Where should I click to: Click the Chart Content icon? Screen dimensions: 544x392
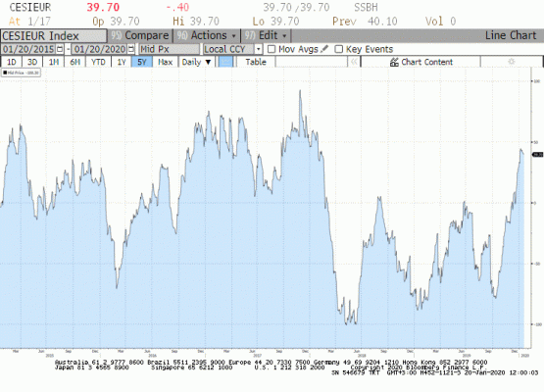pos(394,62)
